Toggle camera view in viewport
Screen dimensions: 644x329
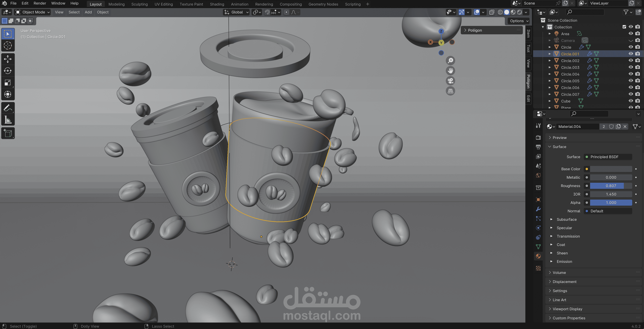[450, 81]
